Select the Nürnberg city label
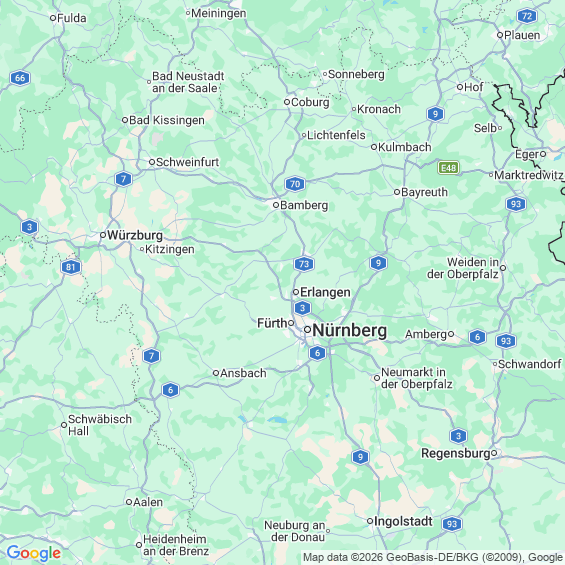The height and width of the screenshot is (565, 565). 350,330
